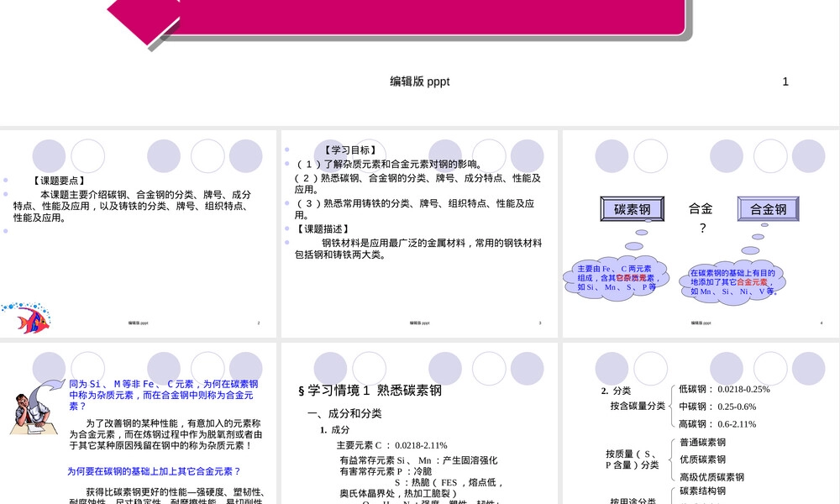Click the entry "优质碳素钢"
840x504 pixels.
point(702,459)
